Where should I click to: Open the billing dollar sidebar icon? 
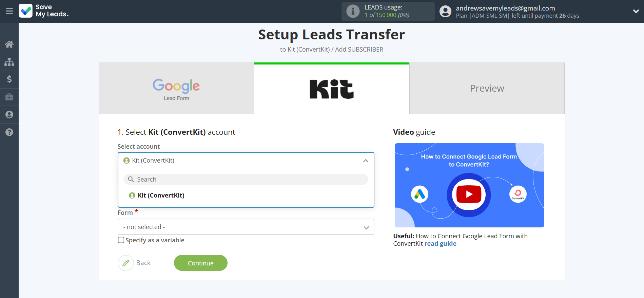(x=9, y=79)
